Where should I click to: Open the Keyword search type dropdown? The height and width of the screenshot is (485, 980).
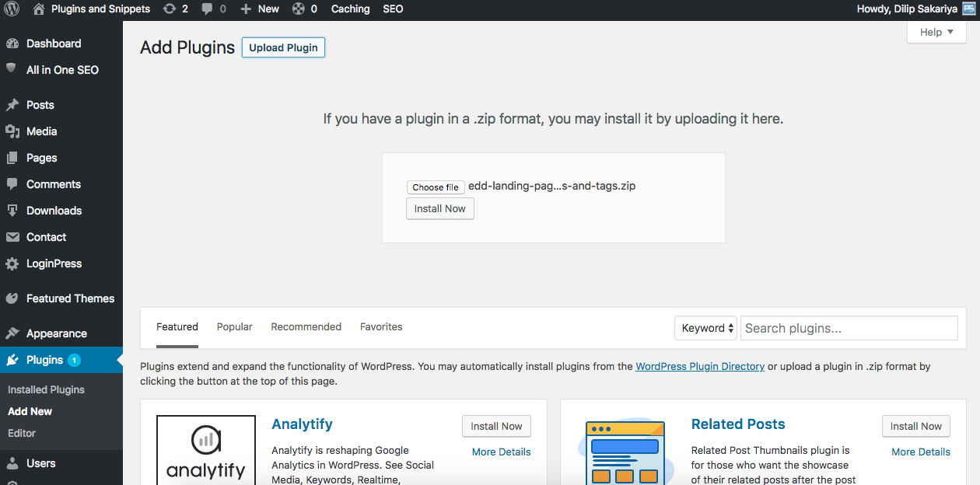[x=705, y=328]
